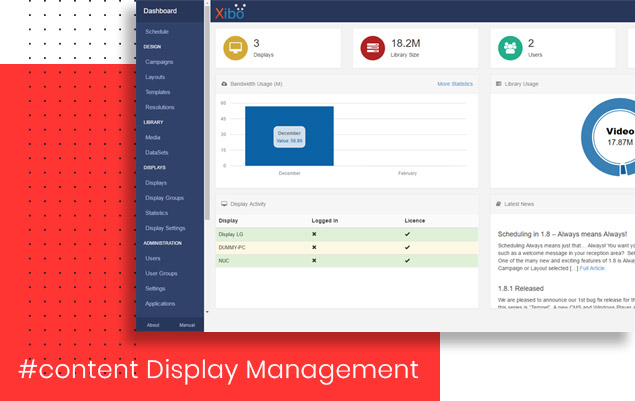Click the yellow Displays monitor icon

[x=235, y=48]
